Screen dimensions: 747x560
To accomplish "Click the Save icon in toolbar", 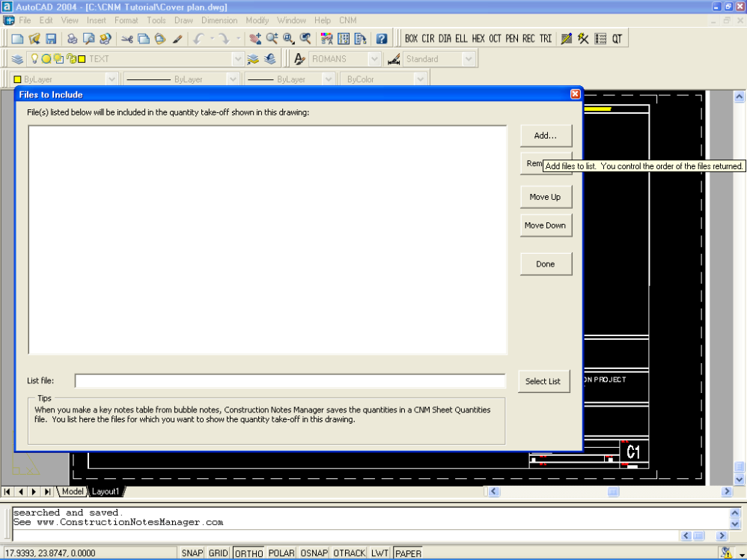I will click(x=51, y=39).
